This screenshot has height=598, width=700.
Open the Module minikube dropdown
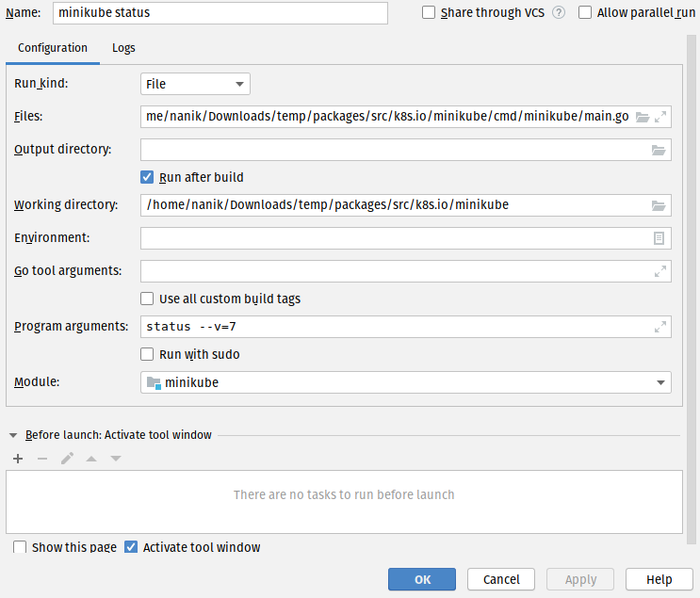click(405, 382)
